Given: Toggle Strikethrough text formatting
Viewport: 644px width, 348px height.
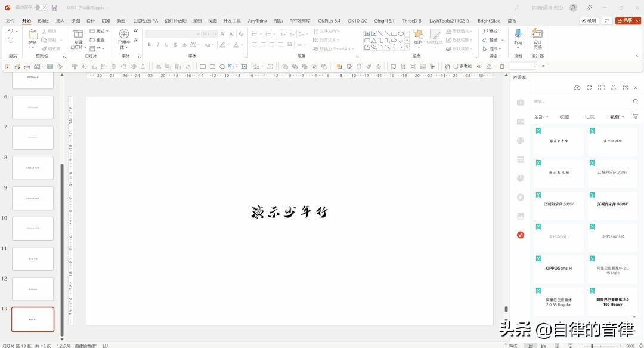Looking at the screenshot, I should tap(184, 45).
